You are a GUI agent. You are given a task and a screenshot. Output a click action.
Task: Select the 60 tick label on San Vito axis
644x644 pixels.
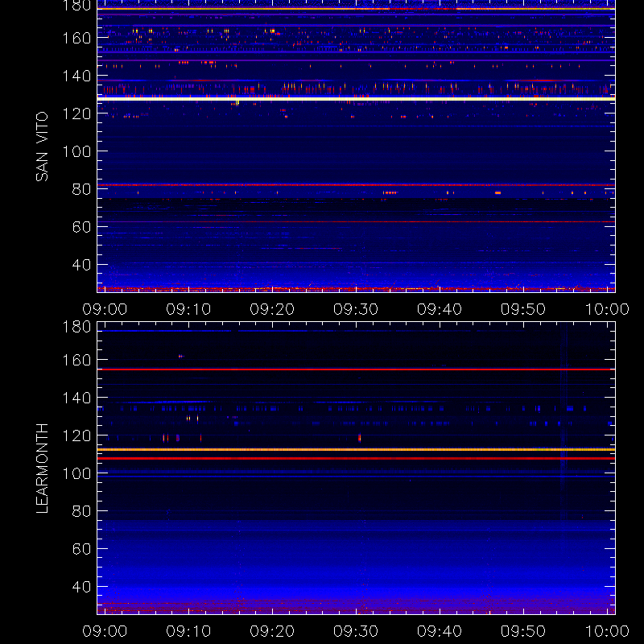pyautogui.click(x=81, y=227)
